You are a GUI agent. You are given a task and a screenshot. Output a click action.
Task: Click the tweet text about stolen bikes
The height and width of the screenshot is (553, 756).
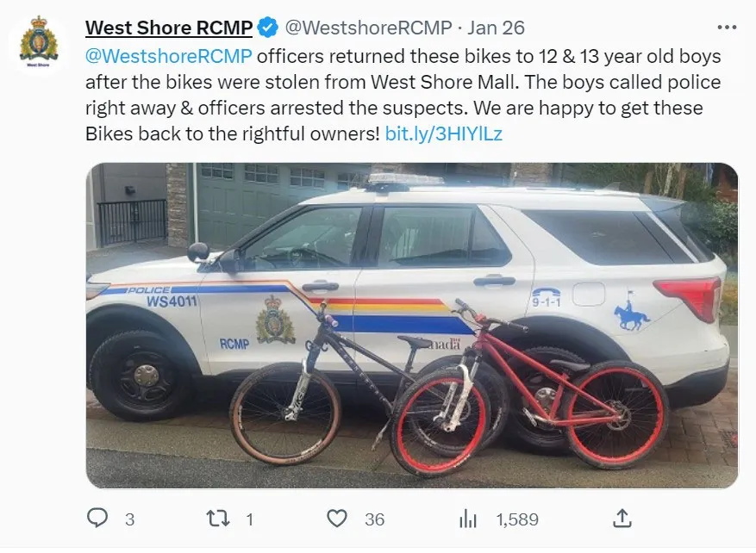pos(403,95)
